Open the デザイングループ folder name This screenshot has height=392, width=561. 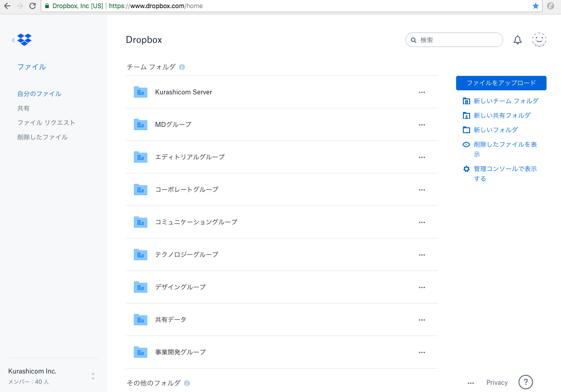(x=180, y=287)
